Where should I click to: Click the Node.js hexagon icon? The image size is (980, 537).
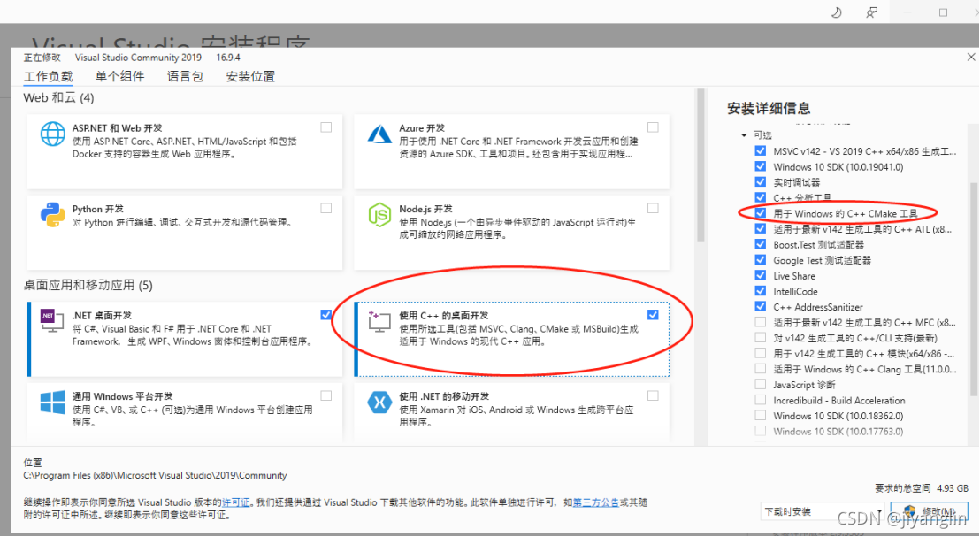379,215
